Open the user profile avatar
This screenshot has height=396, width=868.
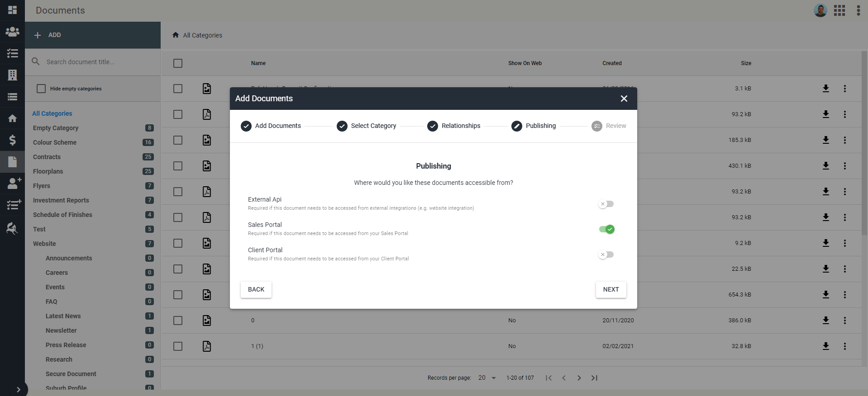click(x=820, y=10)
